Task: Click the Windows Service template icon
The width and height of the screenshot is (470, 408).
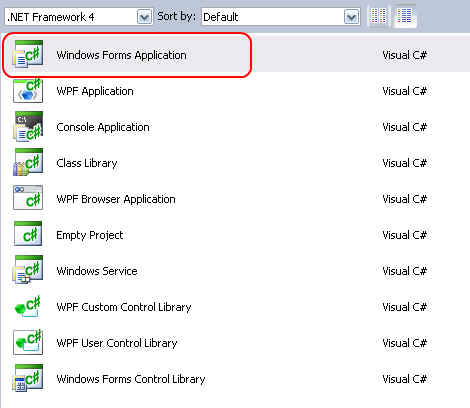Action: pos(28,270)
